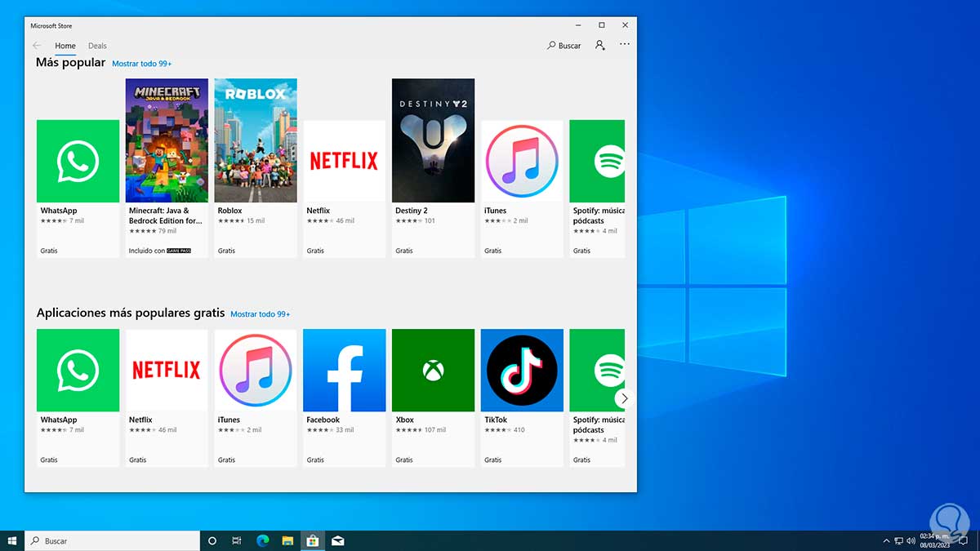Open the Destiny 2 game tile
Image resolution: width=980 pixels, height=551 pixels.
pyautogui.click(x=433, y=168)
